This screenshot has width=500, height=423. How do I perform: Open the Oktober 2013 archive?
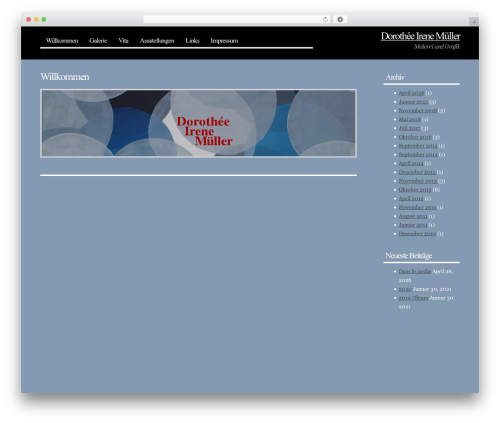coord(415,190)
